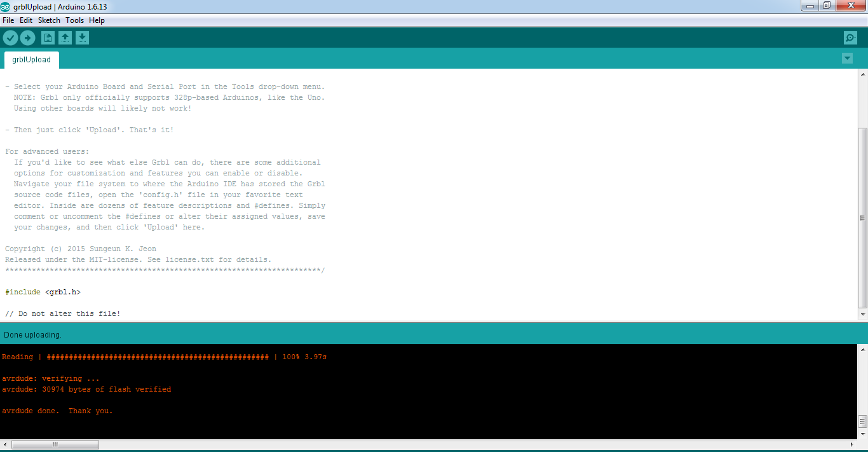Viewport: 868px width, 452px height.
Task: Click the console horizontal scrollbar left arrow
Action: coord(5,444)
